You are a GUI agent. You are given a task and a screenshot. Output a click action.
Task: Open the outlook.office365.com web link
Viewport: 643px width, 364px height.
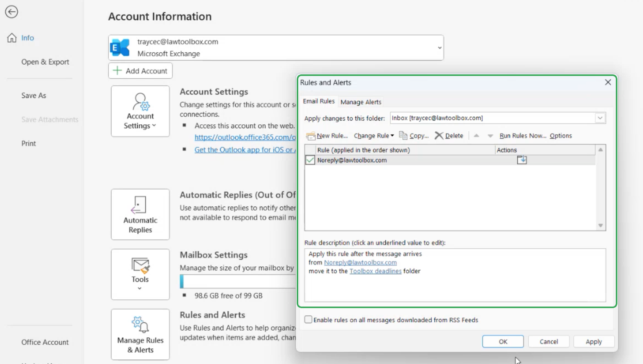click(x=245, y=137)
